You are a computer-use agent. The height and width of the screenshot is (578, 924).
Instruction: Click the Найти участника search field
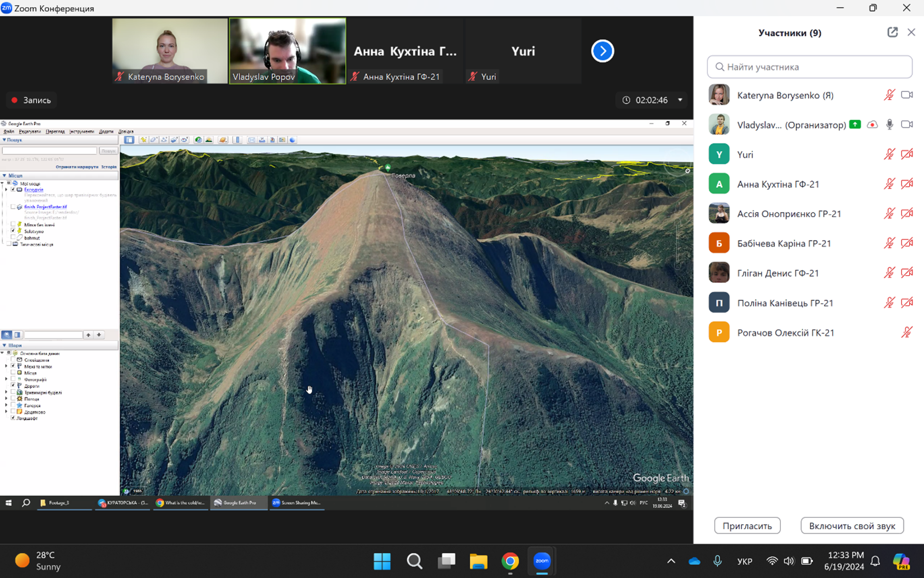[x=809, y=67]
